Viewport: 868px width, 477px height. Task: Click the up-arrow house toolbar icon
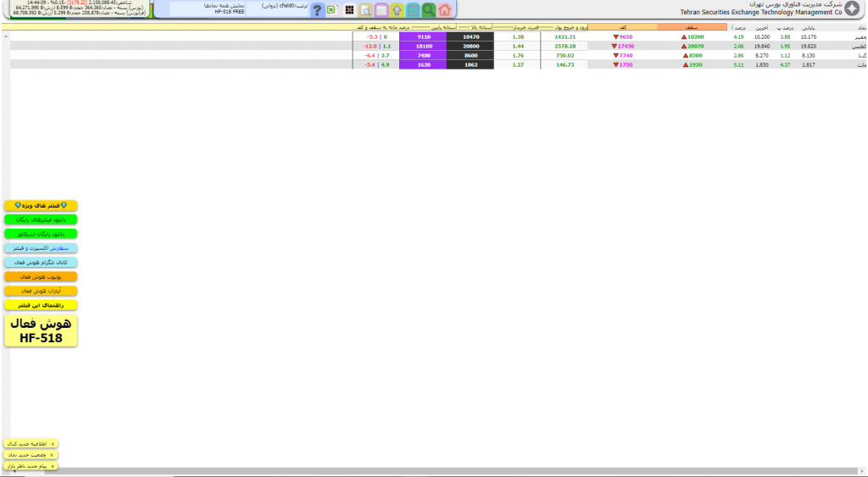click(397, 9)
